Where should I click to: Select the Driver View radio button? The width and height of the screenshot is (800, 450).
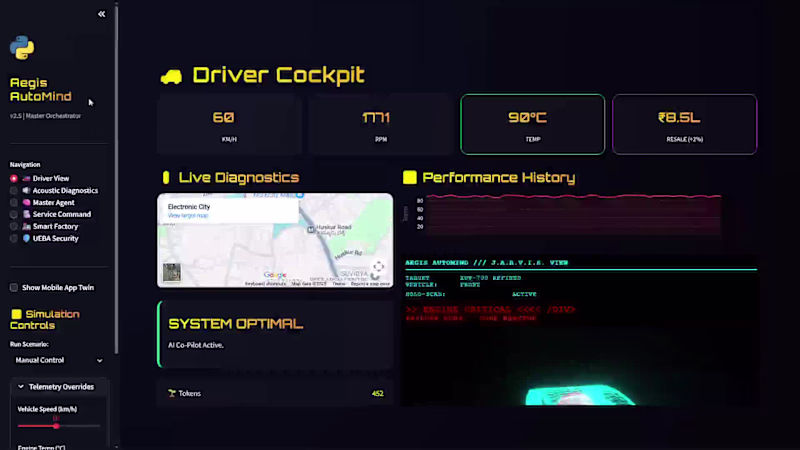(x=14, y=179)
